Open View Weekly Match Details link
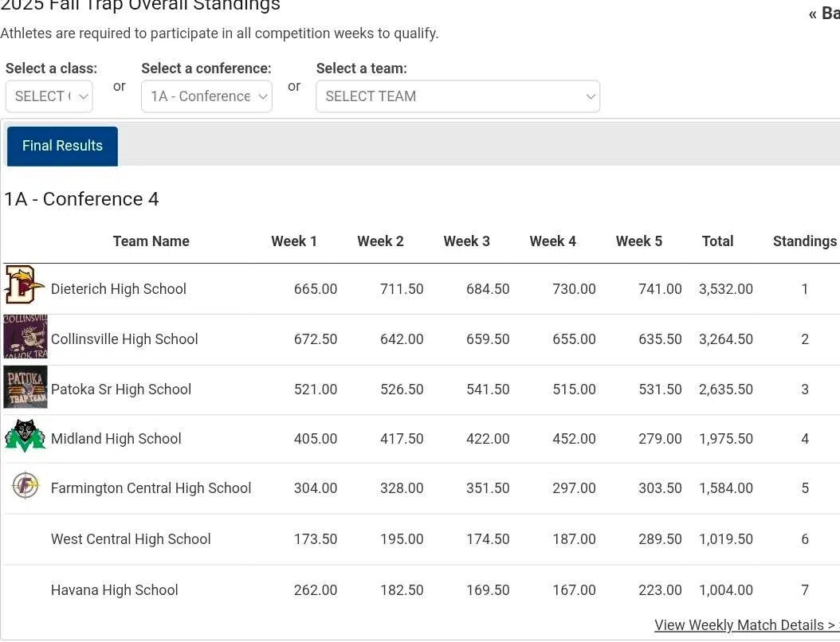Screen dimensions: 840x642 point(744,625)
